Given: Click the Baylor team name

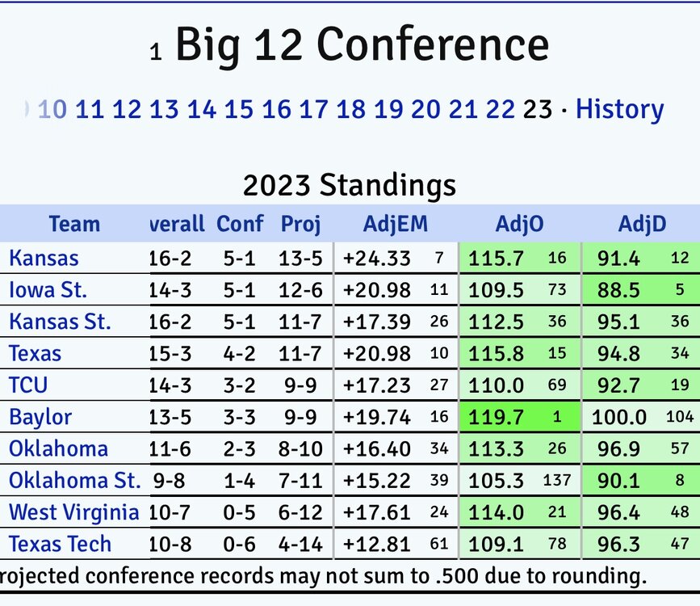Looking at the screenshot, I should click(x=40, y=417).
